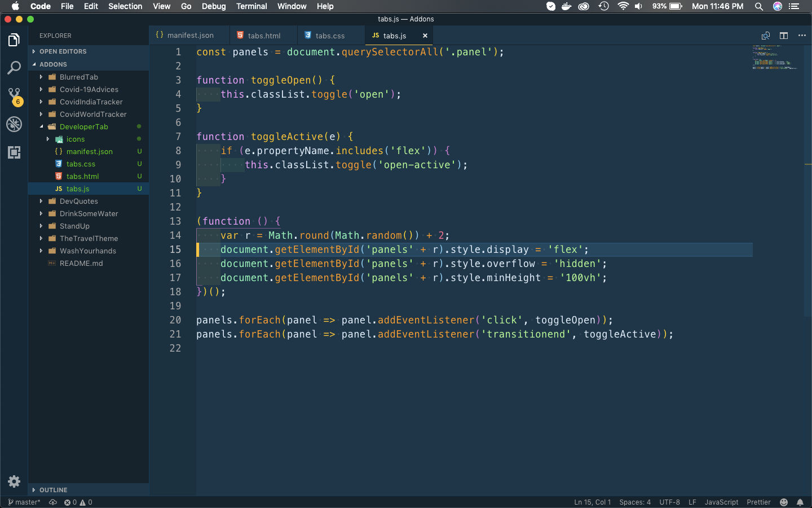The height and width of the screenshot is (508, 812).
Task: Click line number 20 in the gutter
Action: 175,320
